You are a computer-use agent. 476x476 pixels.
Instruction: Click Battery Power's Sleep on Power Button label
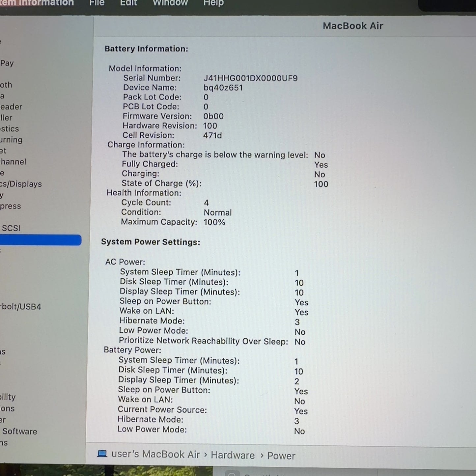(x=164, y=390)
